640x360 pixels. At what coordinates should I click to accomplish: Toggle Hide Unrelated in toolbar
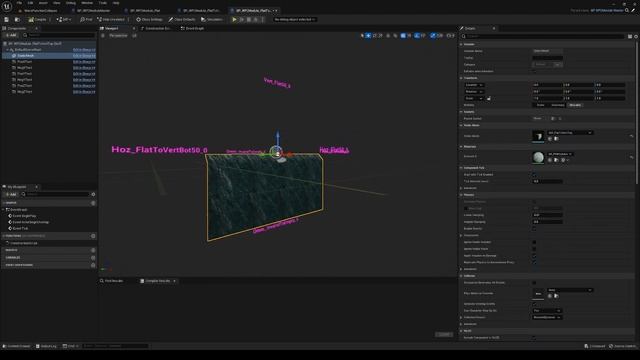point(111,19)
